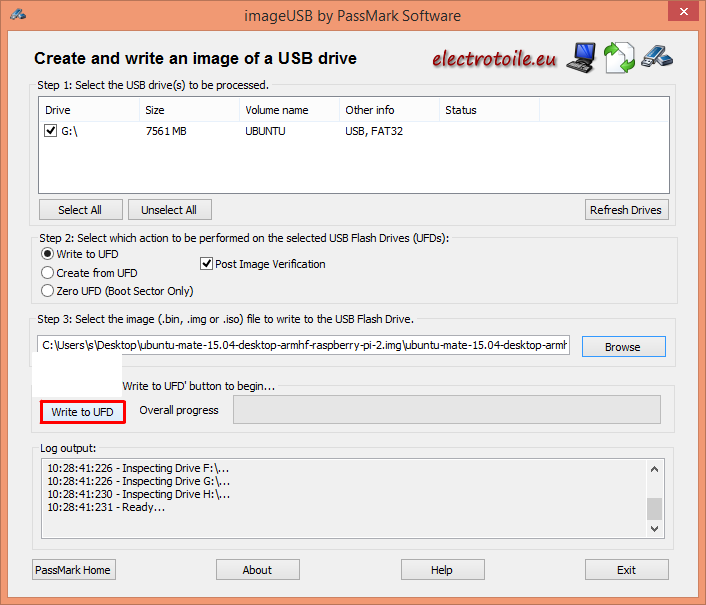The image size is (706, 605).
Task: Click Refresh Drives button
Action: (627, 210)
